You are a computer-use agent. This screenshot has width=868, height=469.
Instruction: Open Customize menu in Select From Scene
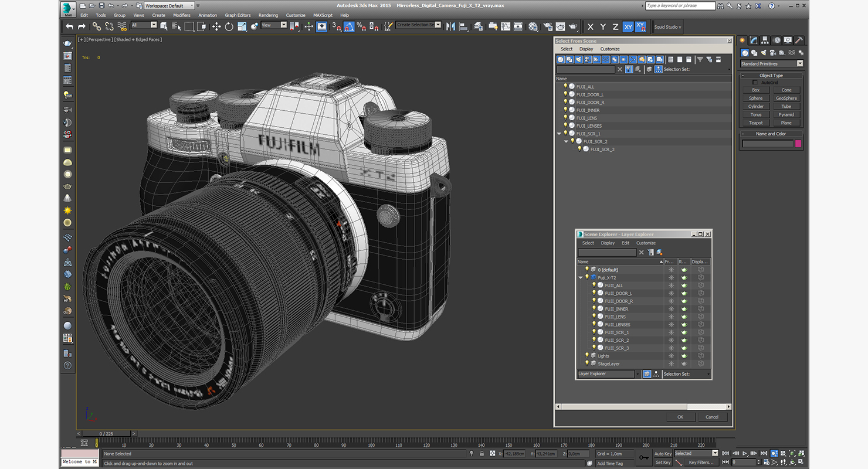(610, 49)
